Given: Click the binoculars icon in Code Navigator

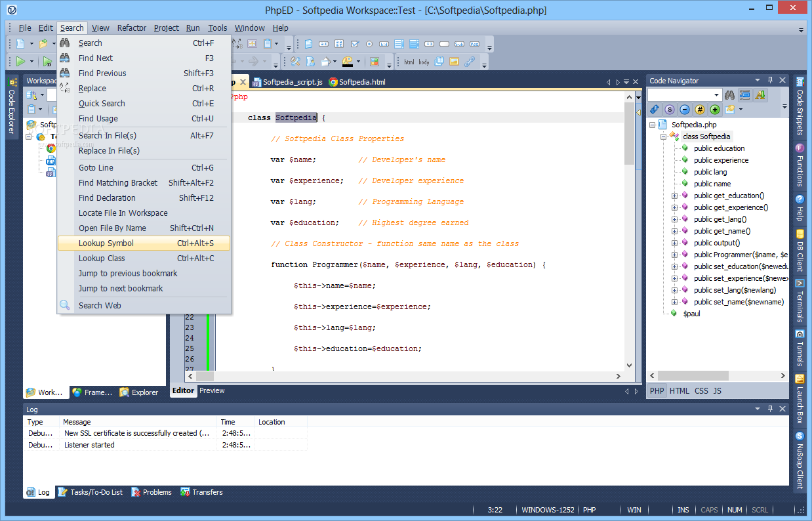Looking at the screenshot, I should (730, 94).
